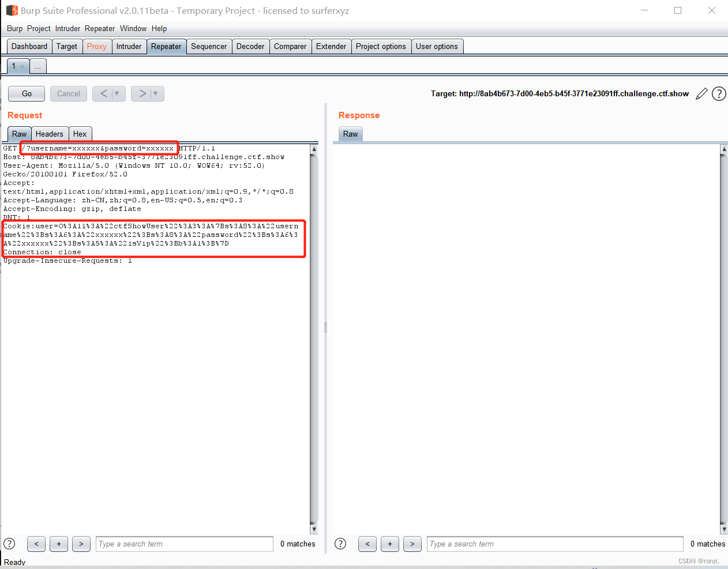This screenshot has width=728, height=569.
Task: Switch to the Intruder tool tab
Action: pos(129,46)
